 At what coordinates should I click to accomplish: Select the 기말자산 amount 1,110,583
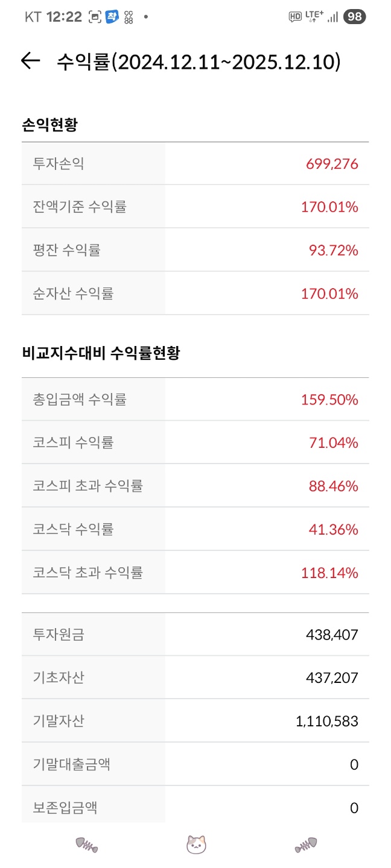pos(327,721)
